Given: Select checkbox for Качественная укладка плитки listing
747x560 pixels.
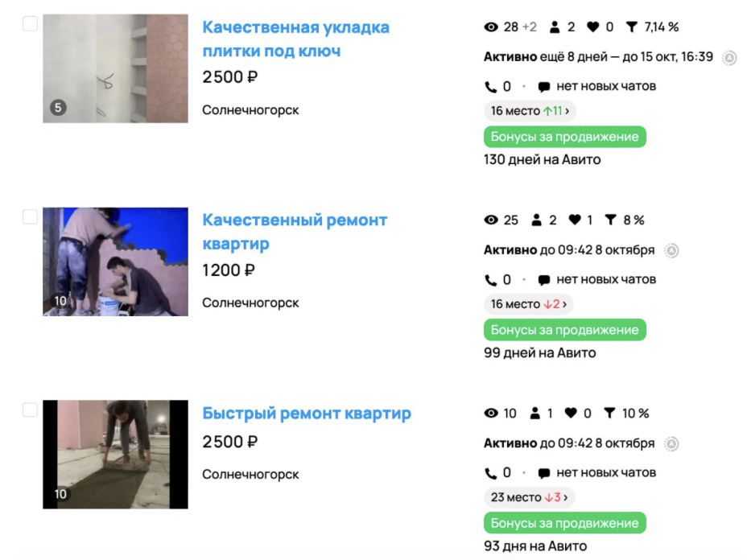Looking at the screenshot, I should coord(30,23).
